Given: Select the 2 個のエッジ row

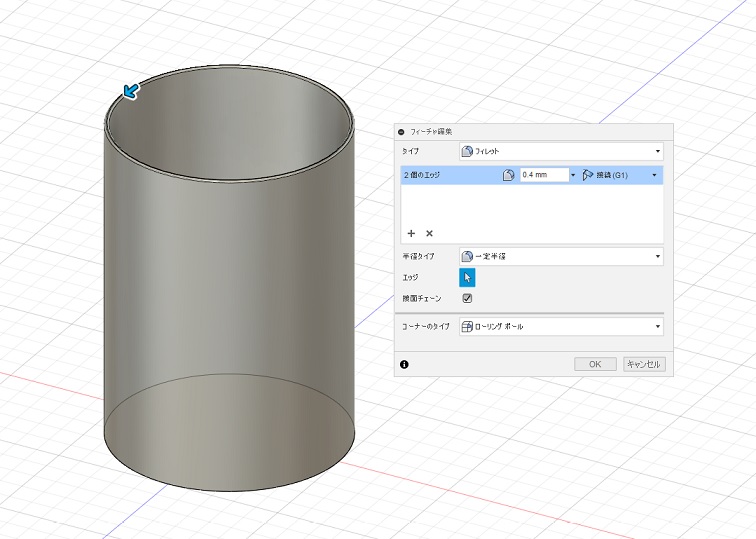Looking at the screenshot, I should click(x=532, y=175).
